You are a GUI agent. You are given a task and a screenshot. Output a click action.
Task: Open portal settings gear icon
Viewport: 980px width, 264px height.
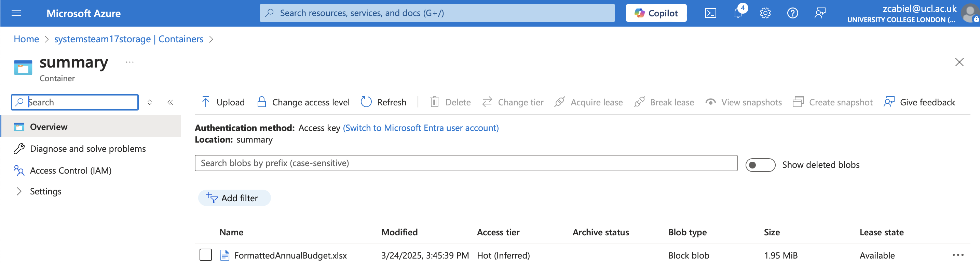(x=765, y=13)
